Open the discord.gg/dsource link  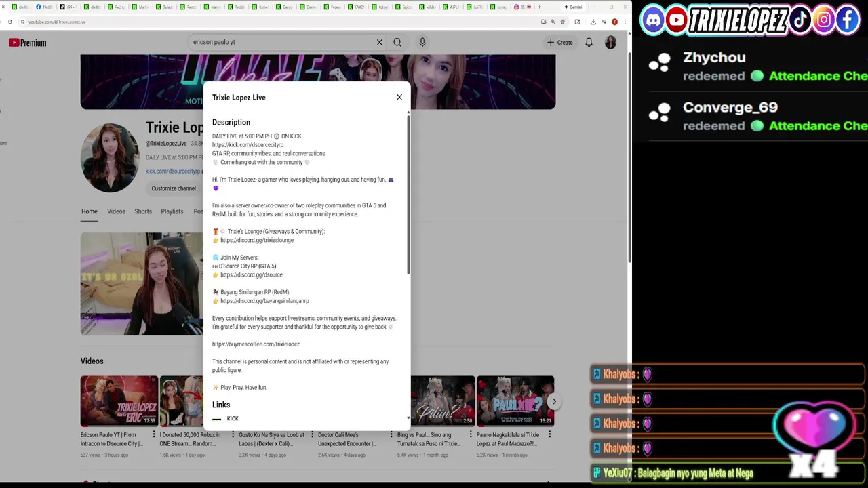pos(252,275)
